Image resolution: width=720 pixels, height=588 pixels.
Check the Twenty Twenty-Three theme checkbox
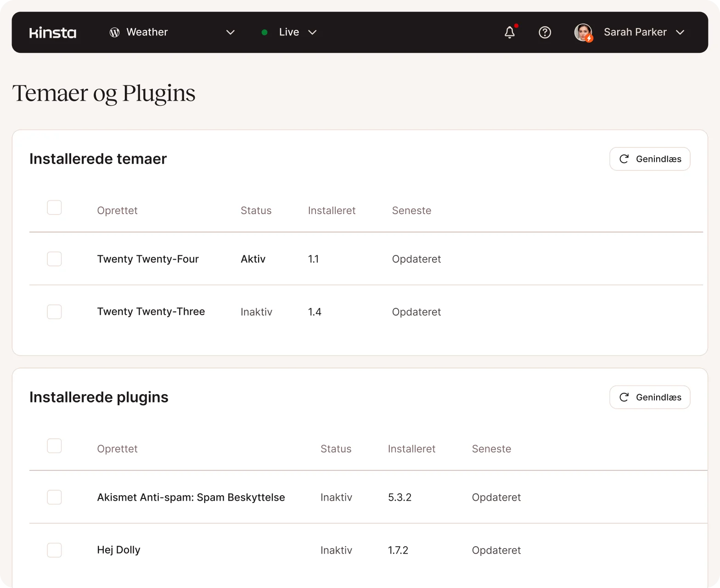click(x=54, y=312)
